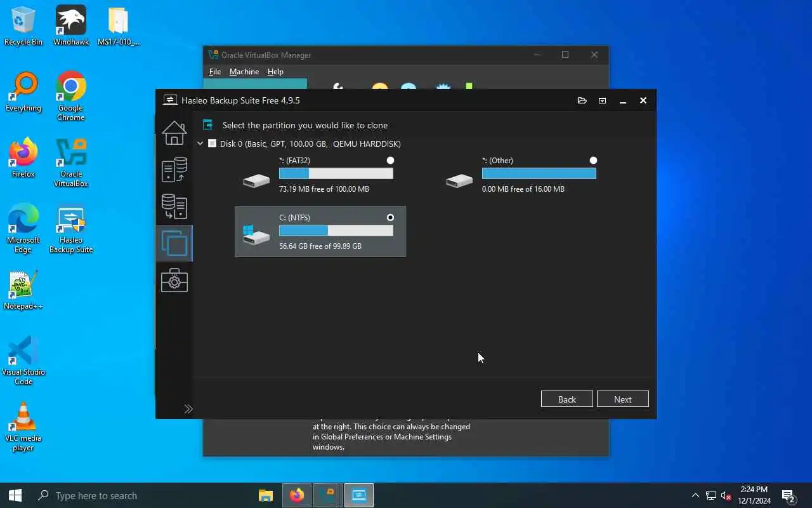812x508 pixels.
Task: Click the Firefox taskbar button
Action: (297, 495)
